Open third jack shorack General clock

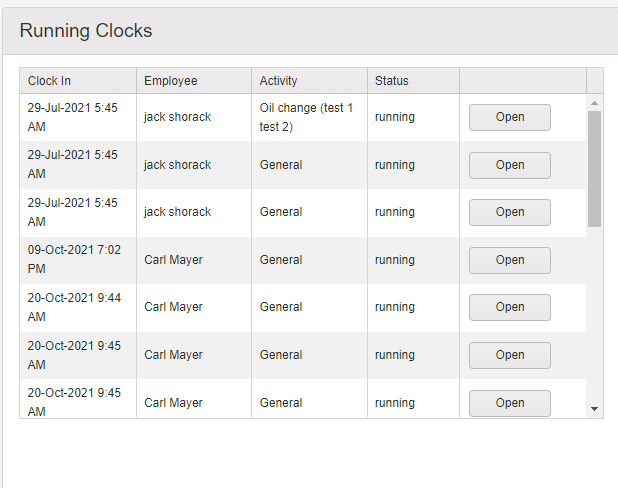pyautogui.click(x=510, y=212)
